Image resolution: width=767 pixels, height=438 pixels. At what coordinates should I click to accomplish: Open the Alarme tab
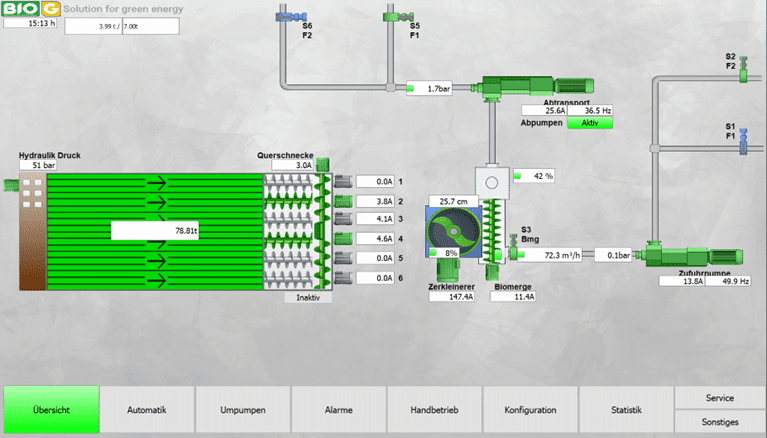click(338, 410)
